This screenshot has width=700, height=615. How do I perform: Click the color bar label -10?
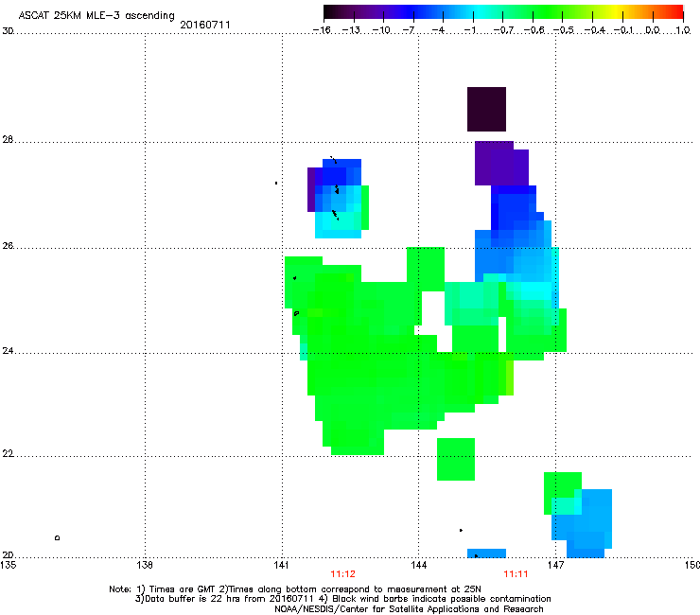pos(381,30)
